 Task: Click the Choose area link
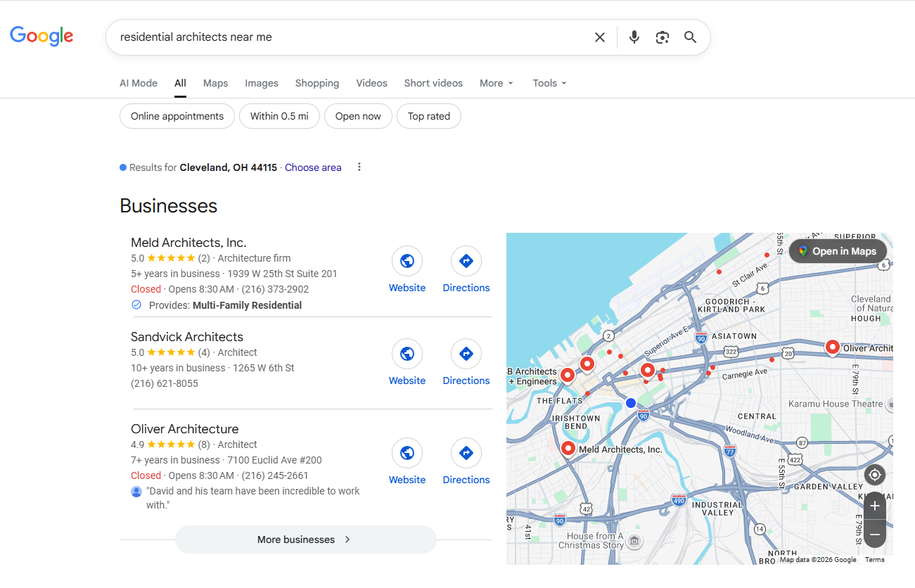pos(313,167)
